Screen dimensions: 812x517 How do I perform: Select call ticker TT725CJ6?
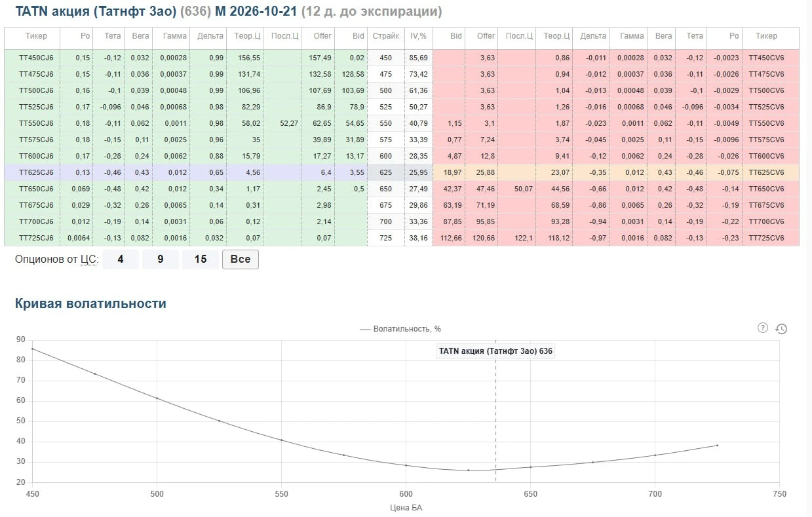pos(36,238)
